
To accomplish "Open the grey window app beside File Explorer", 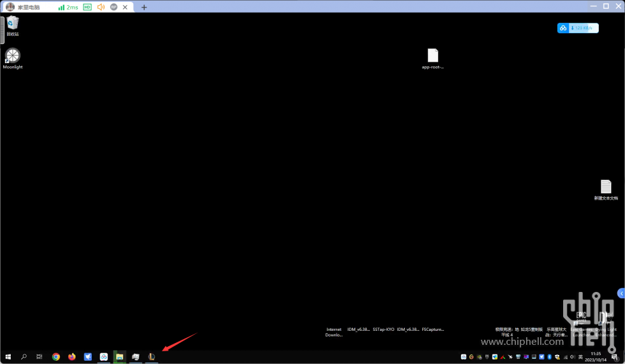I will point(135,357).
